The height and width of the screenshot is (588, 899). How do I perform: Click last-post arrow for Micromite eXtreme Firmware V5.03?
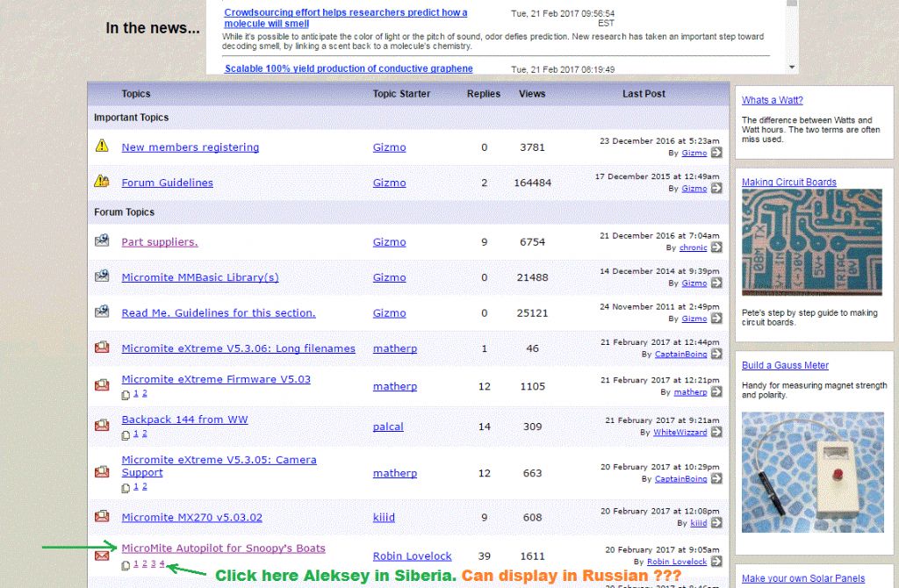click(716, 391)
